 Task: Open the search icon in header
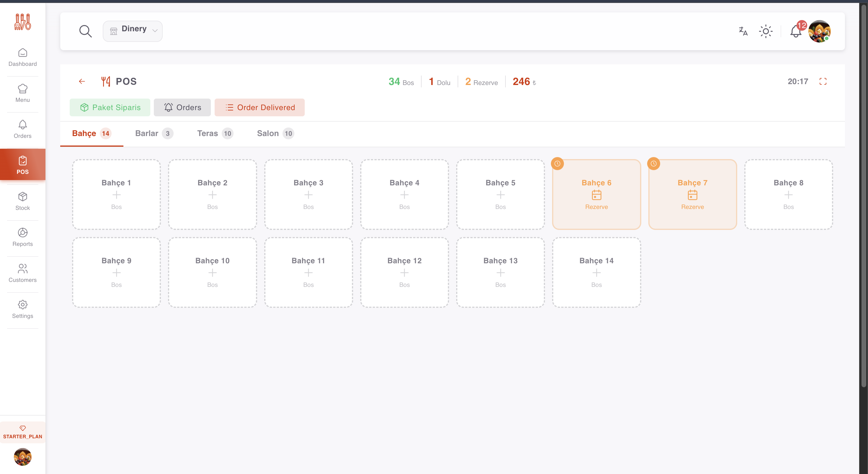85,31
